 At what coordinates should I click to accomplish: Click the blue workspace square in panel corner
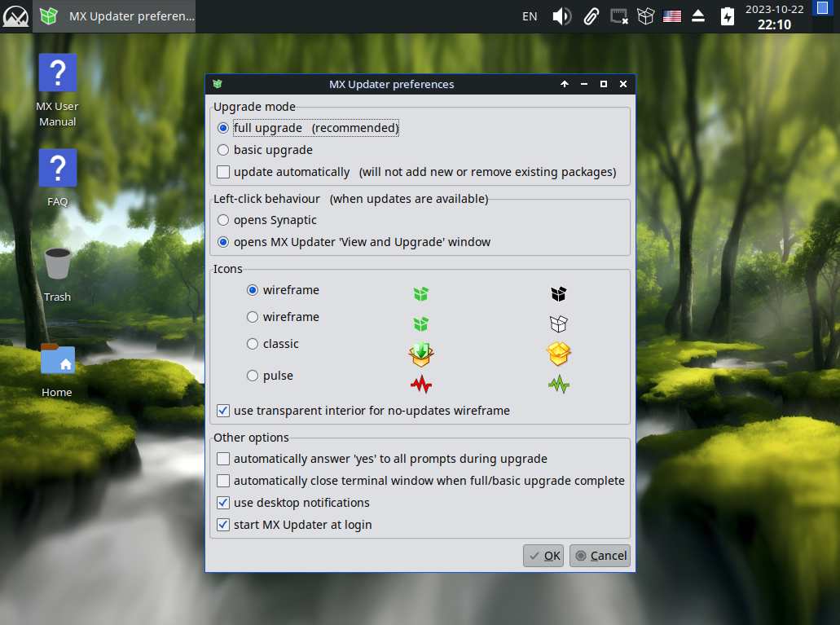pyautogui.click(x=822, y=8)
